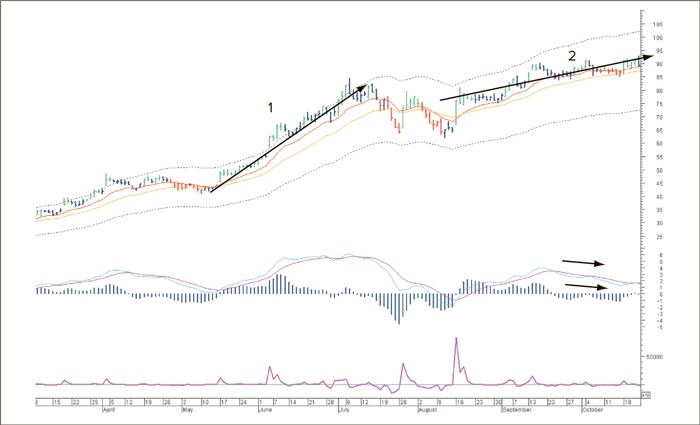The width and height of the screenshot is (700, 425).
Task: Click the June month label on time axis
Action: click(x=267, y=409)
